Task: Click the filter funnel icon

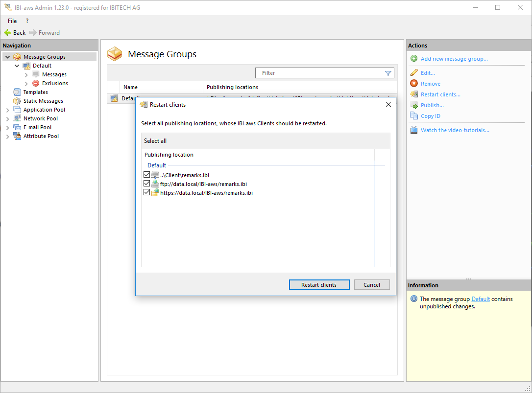Action: (388, 73)
